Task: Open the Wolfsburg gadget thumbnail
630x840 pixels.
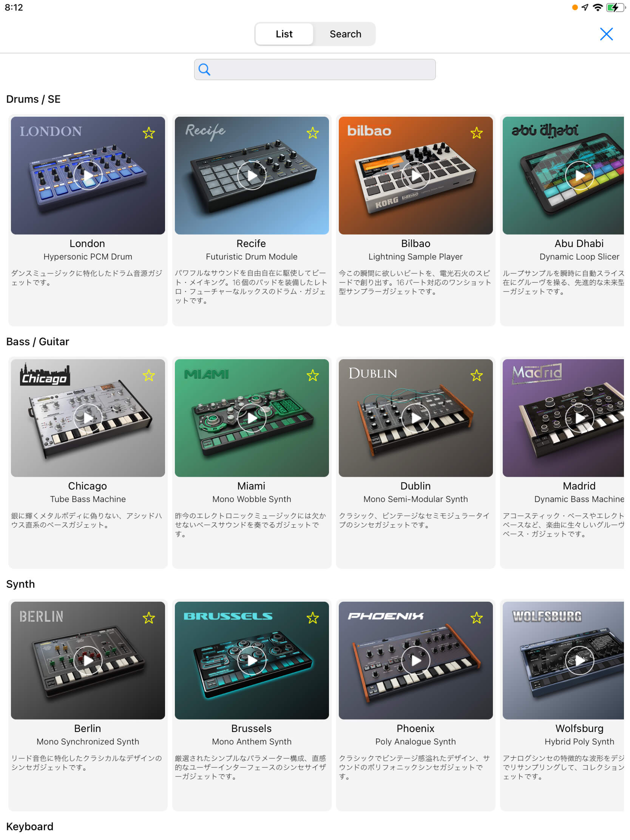Action: [x=563, y=660]
